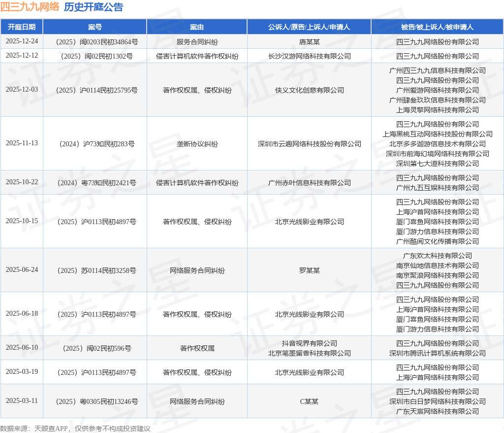Click case number (2025)粤0305民初13246号
Image resolution: width=504 pixels, height=433 pixels.
(x=97, y=402)
